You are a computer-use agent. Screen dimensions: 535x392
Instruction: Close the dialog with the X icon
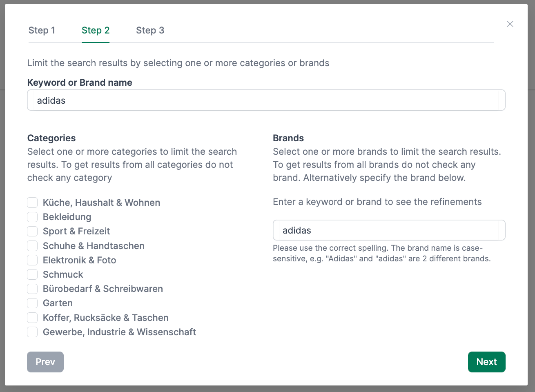click(x=510, y=24)
